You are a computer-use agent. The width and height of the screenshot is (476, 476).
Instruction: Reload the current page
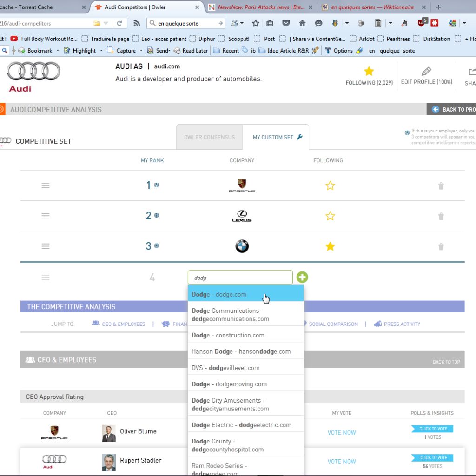(119, 23)
